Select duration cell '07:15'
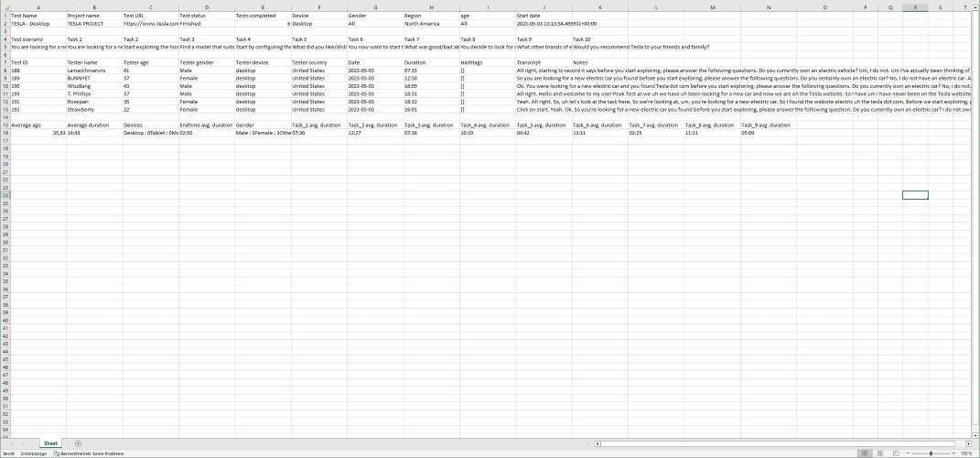Viewport: 980px width, 458px height. pyautogui.click(x=431, y=71)
